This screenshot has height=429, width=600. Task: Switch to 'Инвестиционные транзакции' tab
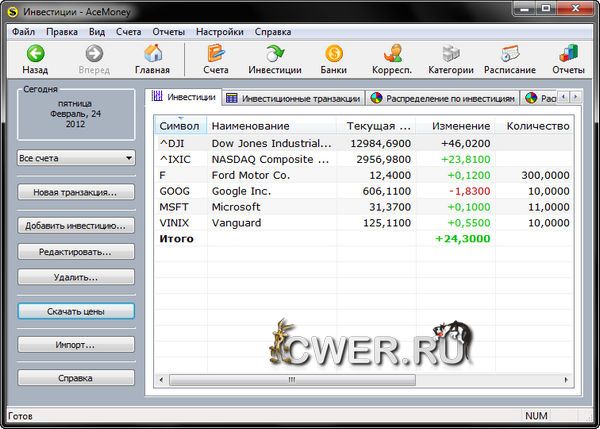click(x=292, y=98)
